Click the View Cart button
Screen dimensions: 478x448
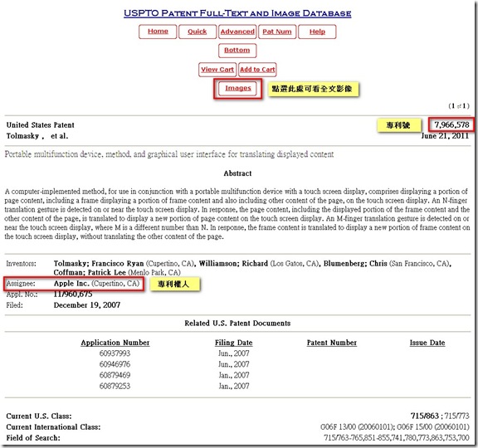click(x=217, y=70)
